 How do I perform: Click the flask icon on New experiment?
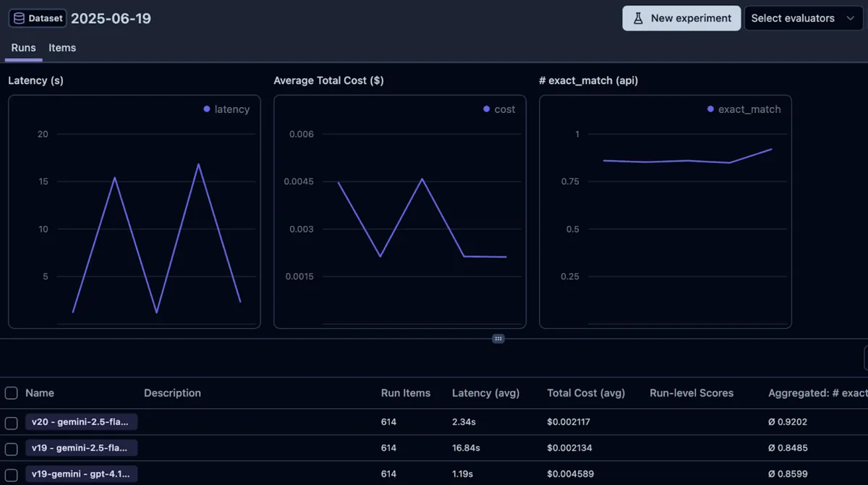point(638,18)
